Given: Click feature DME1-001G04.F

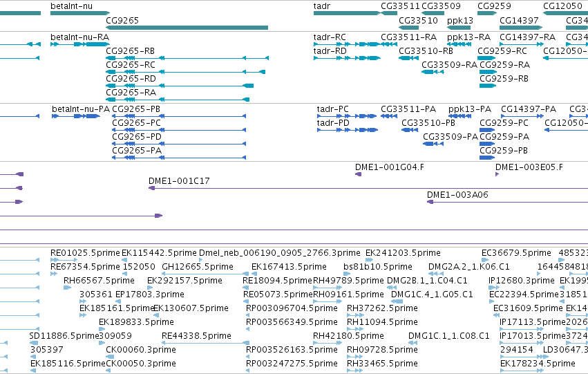Looking at the screenshot, I should pos(358,174).
